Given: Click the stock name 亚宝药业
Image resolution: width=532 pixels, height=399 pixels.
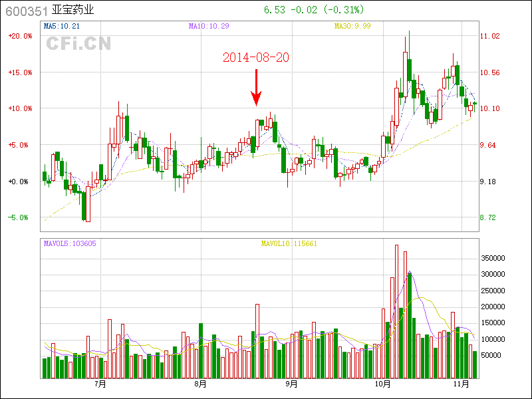Looking at the screenshot, I should 72,9.
